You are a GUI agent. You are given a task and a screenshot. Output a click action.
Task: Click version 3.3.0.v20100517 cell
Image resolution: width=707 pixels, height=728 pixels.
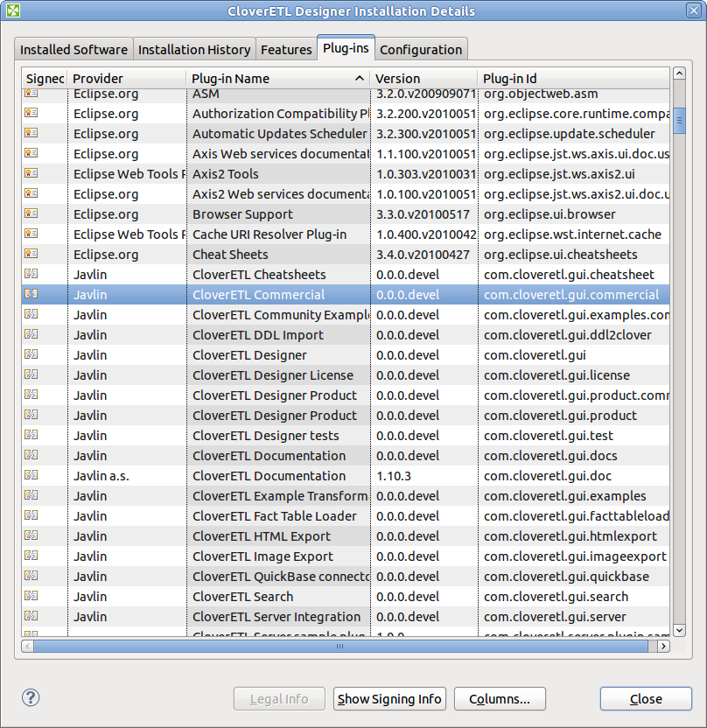(423, 214)
